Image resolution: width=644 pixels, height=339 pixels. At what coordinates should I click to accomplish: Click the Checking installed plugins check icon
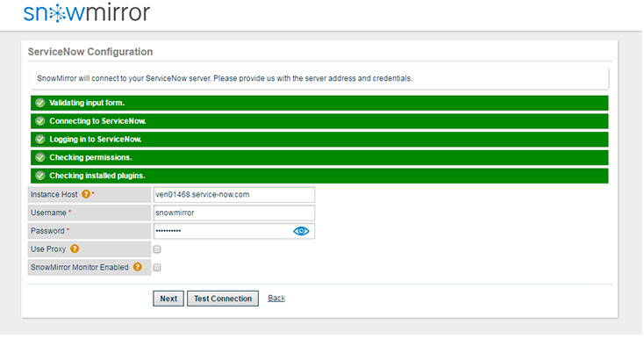pyautogui.click(x=39, y=176)
